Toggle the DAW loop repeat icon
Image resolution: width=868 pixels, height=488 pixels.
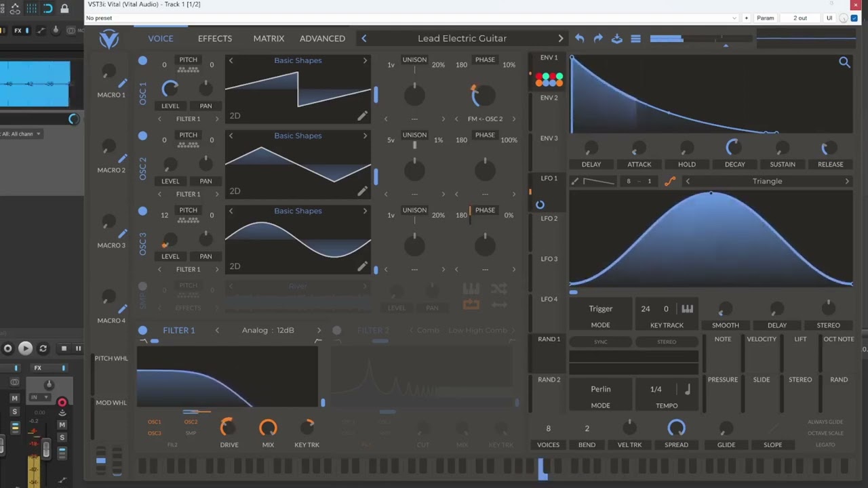(x=43, y=348)
